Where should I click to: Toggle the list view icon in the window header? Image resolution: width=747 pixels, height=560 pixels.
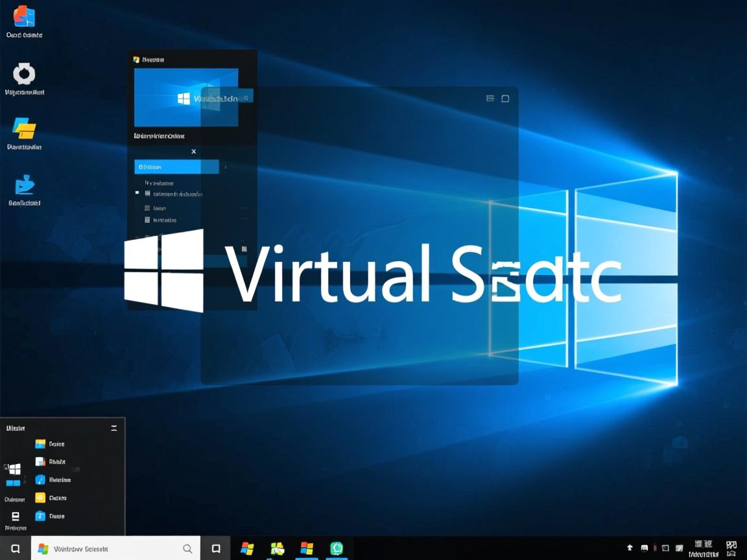pos(490,98)
